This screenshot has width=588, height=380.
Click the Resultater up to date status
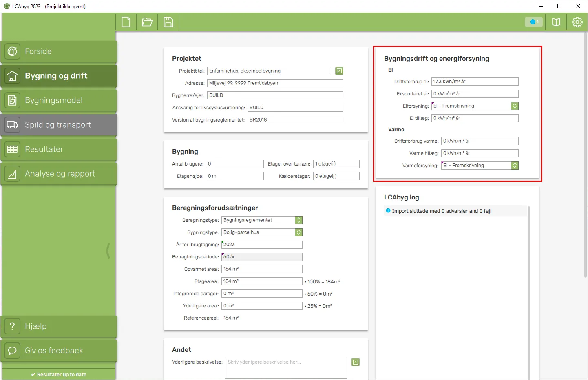(59, 374)
